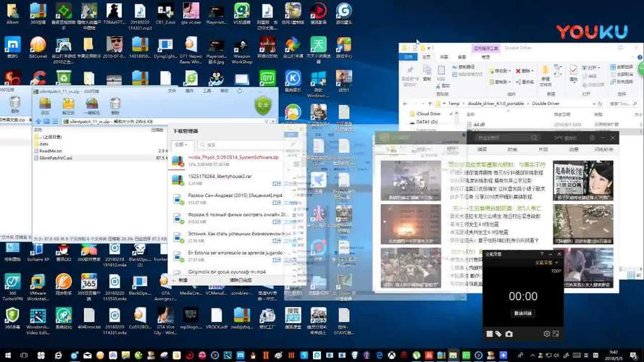Go up one level with the 360 Zip up arrow
Screen dimensions: 644x362
click(38, 122)
